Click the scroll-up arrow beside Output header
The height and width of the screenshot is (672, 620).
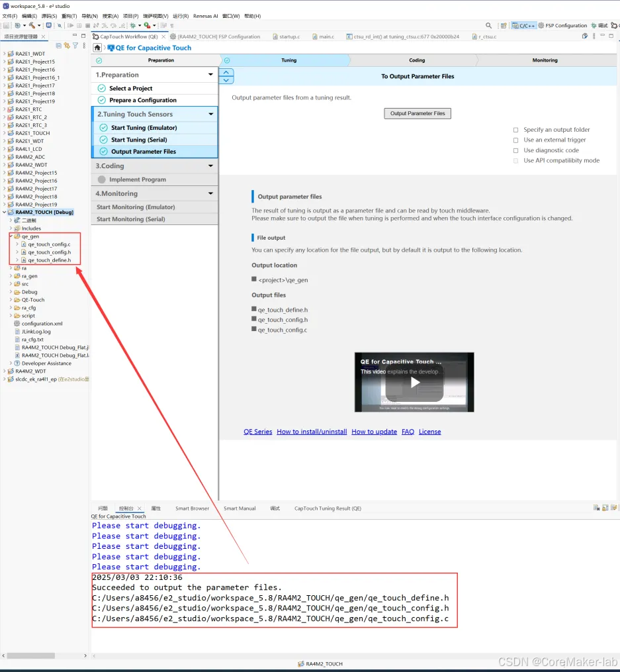coord(226,72)
